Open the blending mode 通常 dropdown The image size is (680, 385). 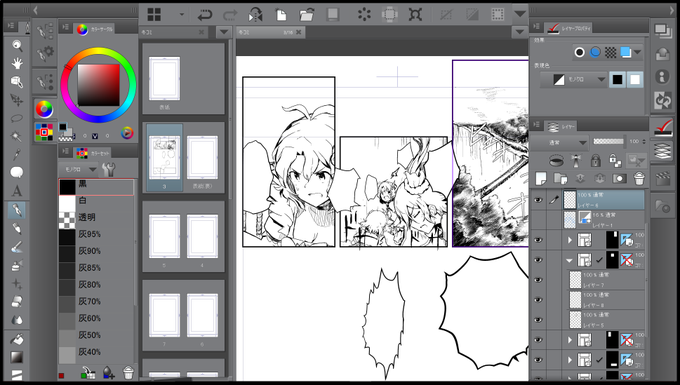[560, 142]
